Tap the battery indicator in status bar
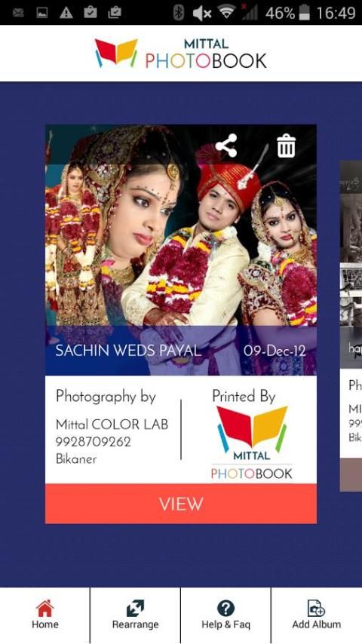Image resolution: width=362 pixels, height=644 pixels. tap(304, 13)
